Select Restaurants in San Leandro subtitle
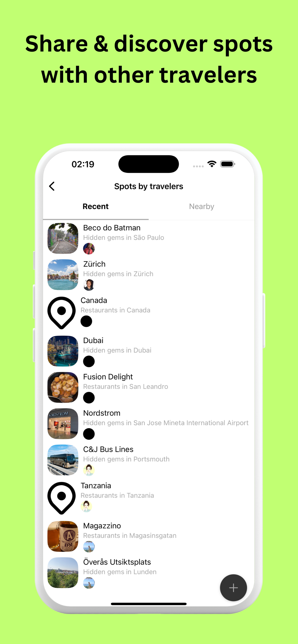Screen dimensions: 298x644 tap(125, 386)
